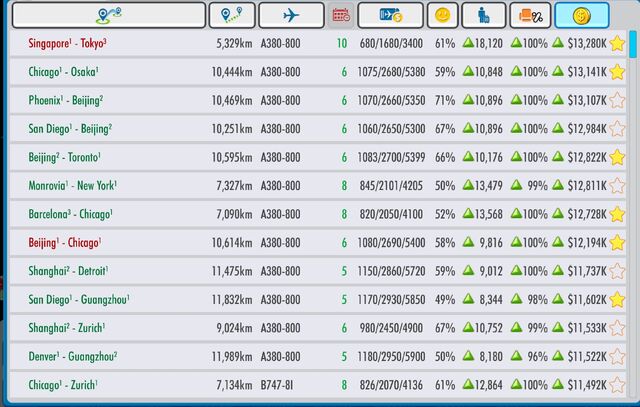Image resolution: width=640 pixels, height=407 pixels.
Task: Click the $13,280K profit value
Action: click(587, 43)
